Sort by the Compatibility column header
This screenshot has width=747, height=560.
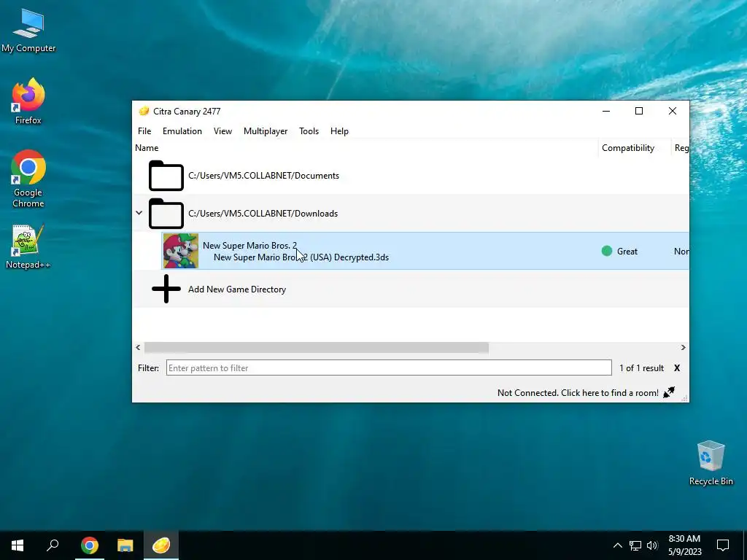[628, 148]
